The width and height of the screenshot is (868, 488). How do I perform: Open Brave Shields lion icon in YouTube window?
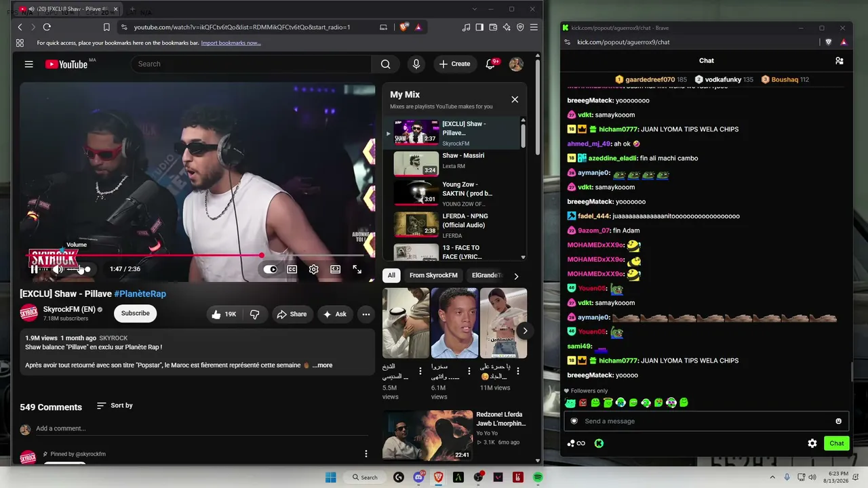tap(404, 27)
